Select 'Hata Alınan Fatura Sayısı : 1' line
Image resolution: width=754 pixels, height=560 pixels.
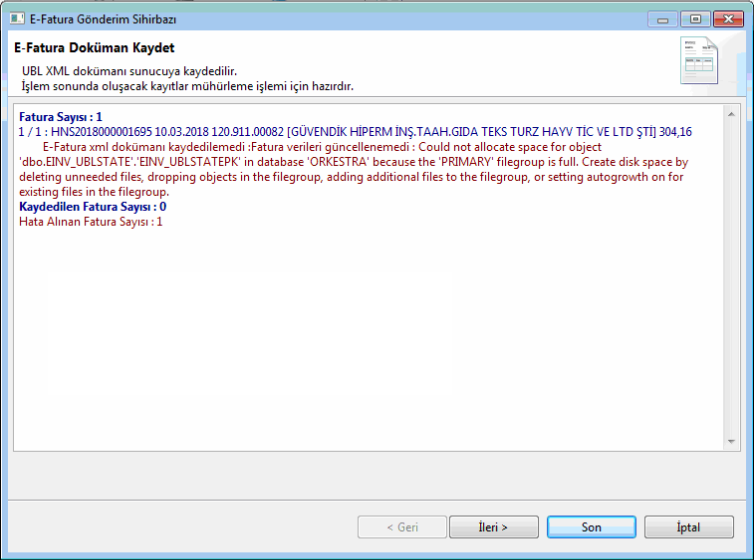(x=90, y=221)
